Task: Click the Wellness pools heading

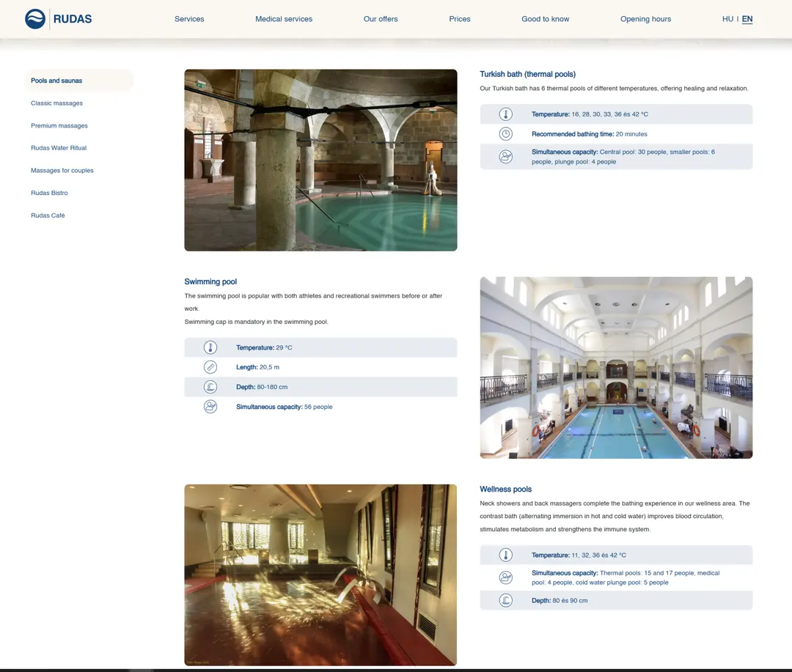Action: pyautogui.click(x=505, y=490)
